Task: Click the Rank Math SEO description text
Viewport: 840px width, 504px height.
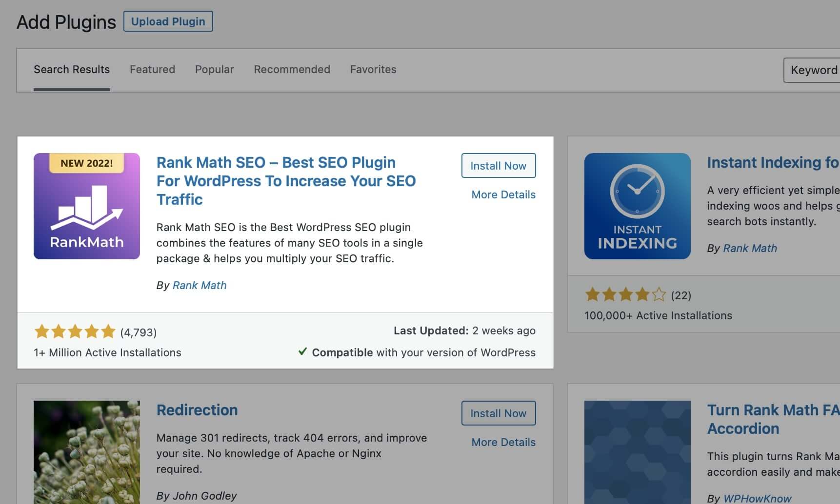Action: [290, 243]
